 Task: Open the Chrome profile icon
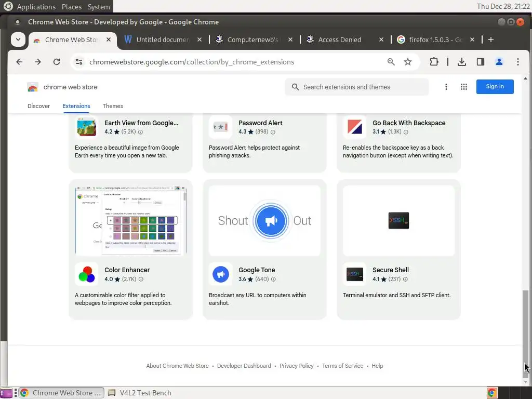pos(499,62)
